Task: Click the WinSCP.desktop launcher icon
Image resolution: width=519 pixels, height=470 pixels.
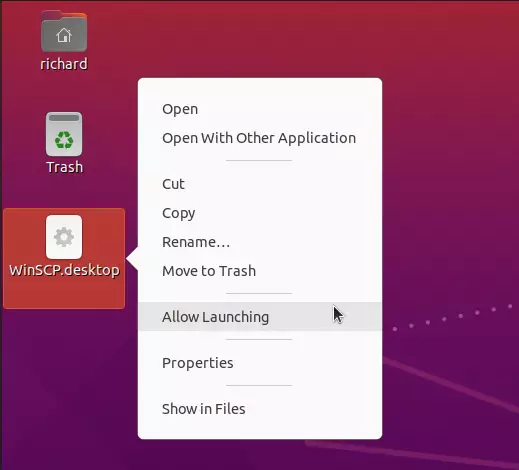Action: [64, 237]
